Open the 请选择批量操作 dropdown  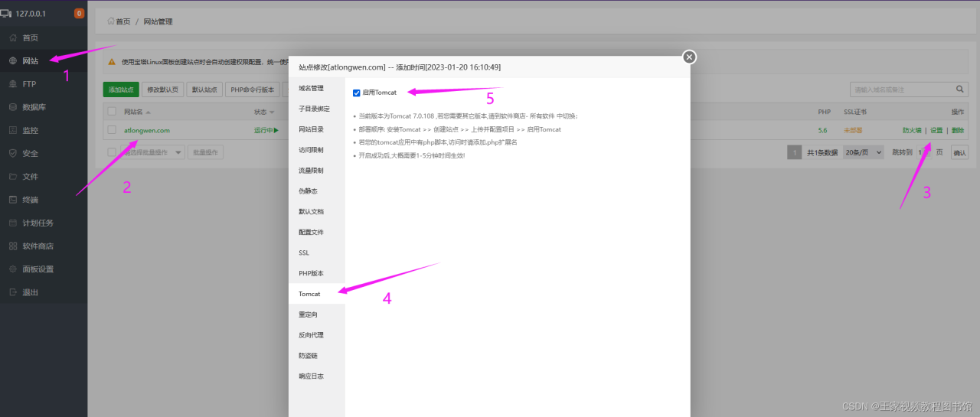point(152,152)
